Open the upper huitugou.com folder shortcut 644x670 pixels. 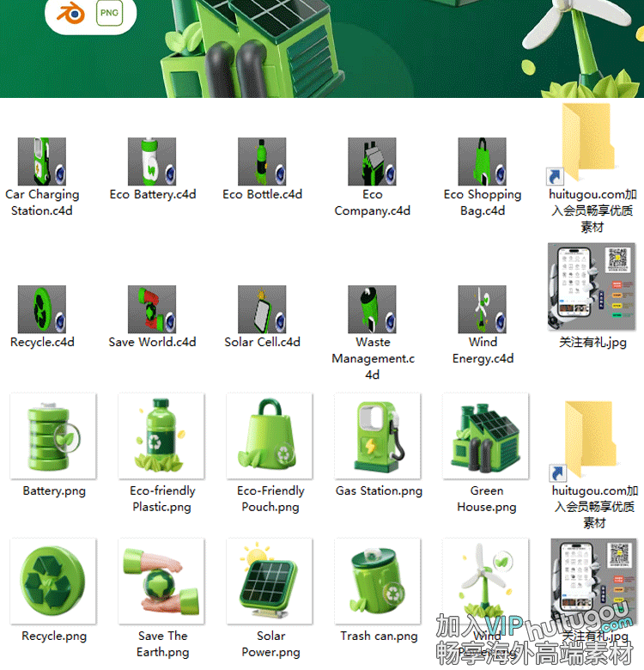pyautogui.click(x=582, y=143)
